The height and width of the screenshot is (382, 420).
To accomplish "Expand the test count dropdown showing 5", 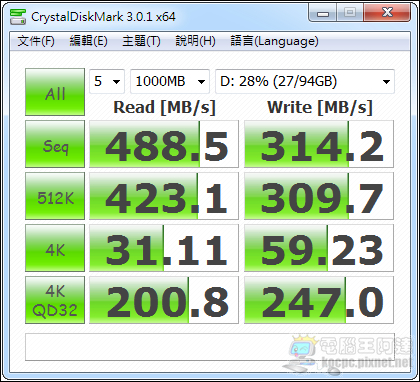I will pyautogui.click(x=107, y=81).
